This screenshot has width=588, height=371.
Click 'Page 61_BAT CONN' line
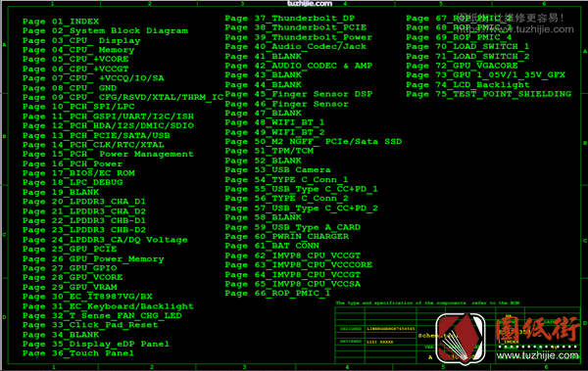tap(272, 247)
